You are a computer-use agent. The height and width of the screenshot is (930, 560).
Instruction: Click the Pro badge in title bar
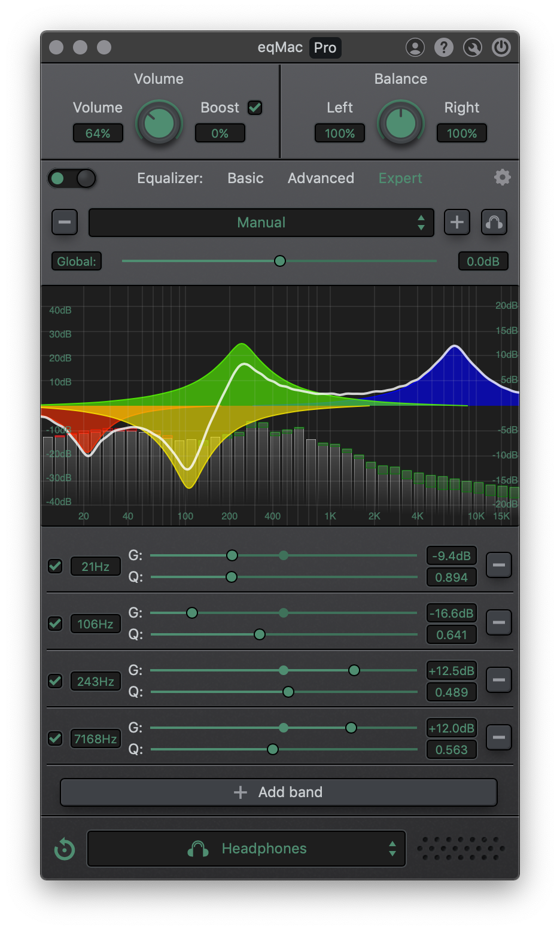[x=325, y=48]
